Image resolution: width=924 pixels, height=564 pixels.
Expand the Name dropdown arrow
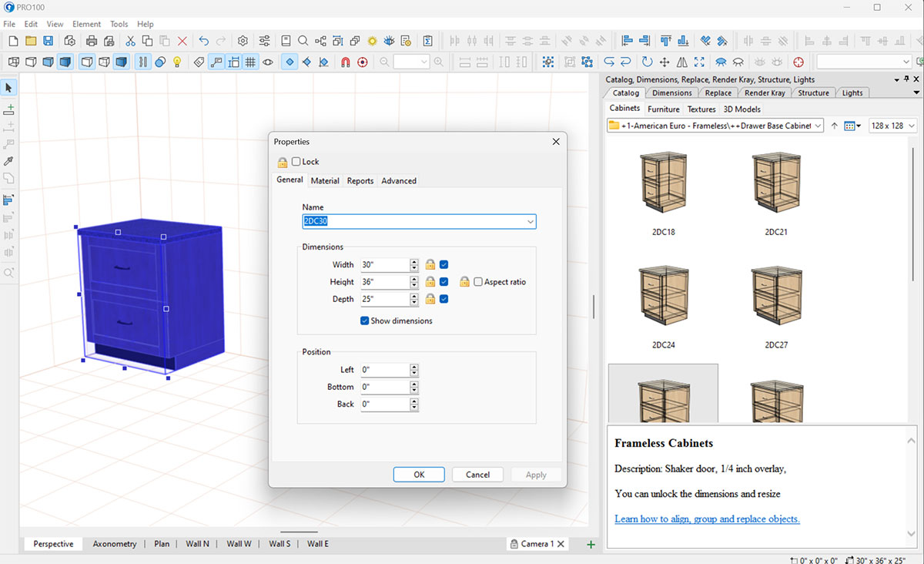point(530,222)
